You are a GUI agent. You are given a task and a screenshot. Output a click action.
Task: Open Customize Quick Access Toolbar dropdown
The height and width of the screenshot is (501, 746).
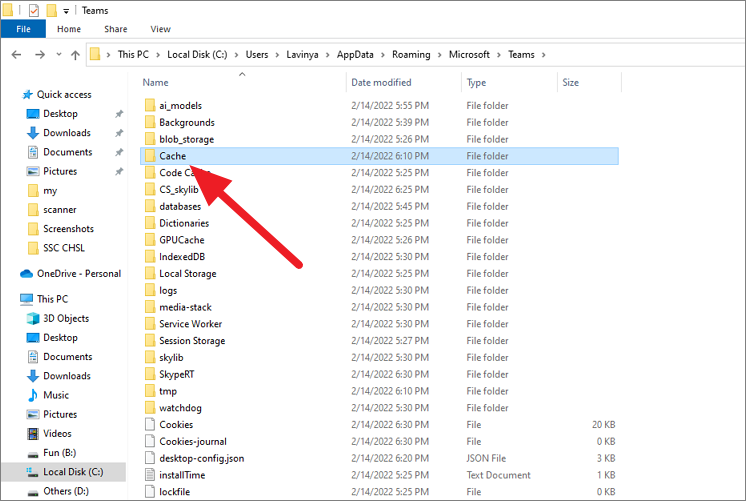click(x=66, y=11)
